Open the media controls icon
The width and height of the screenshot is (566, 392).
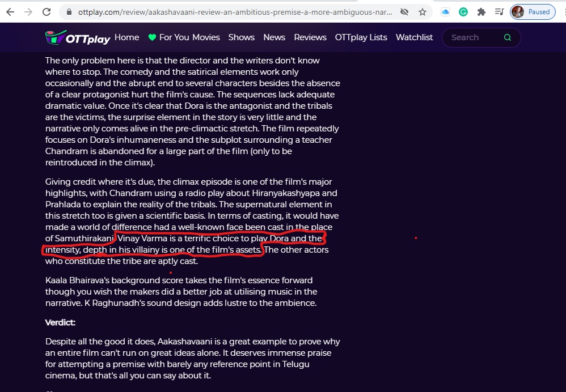pos(499,12)
